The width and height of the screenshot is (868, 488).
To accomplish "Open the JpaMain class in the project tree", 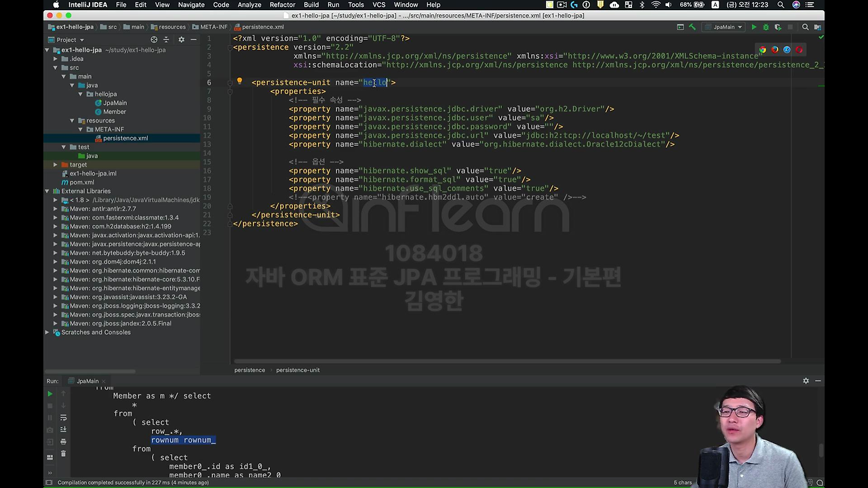I will [x=115, y=103].
